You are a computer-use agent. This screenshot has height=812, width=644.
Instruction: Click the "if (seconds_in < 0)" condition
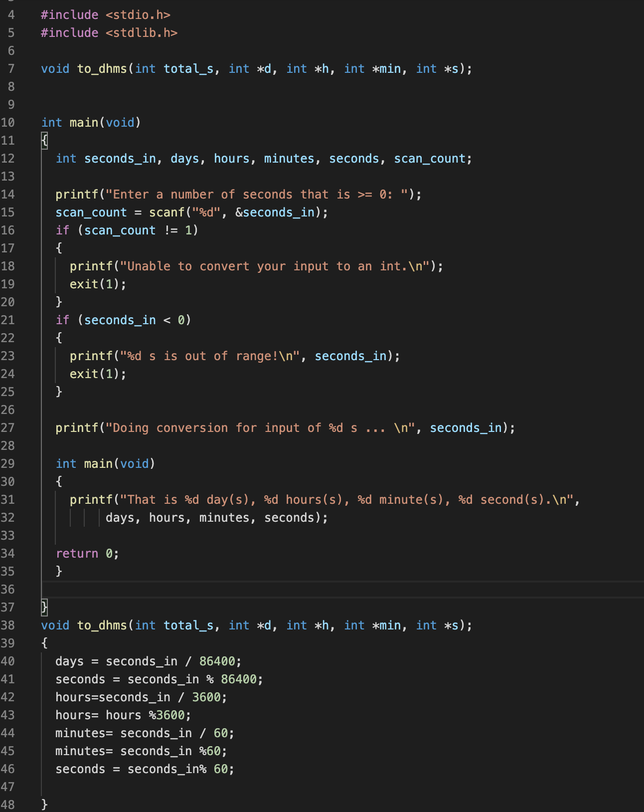click(x=124, y=320)
